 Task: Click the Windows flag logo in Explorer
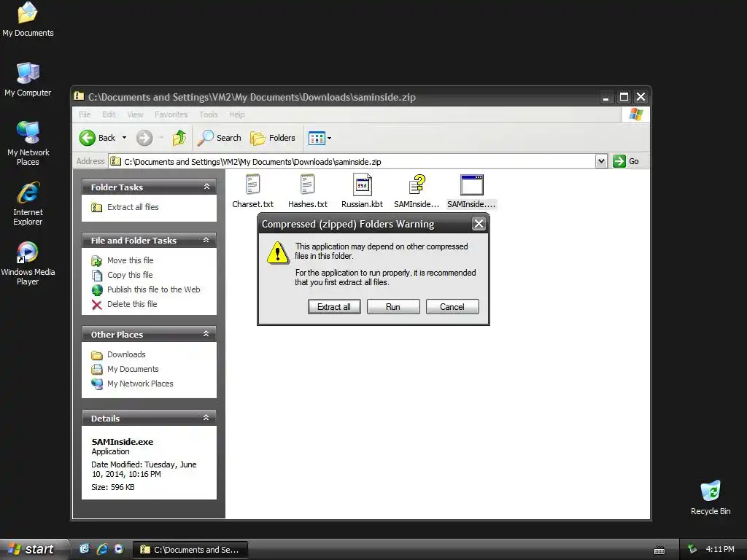(x=635, y=114)
